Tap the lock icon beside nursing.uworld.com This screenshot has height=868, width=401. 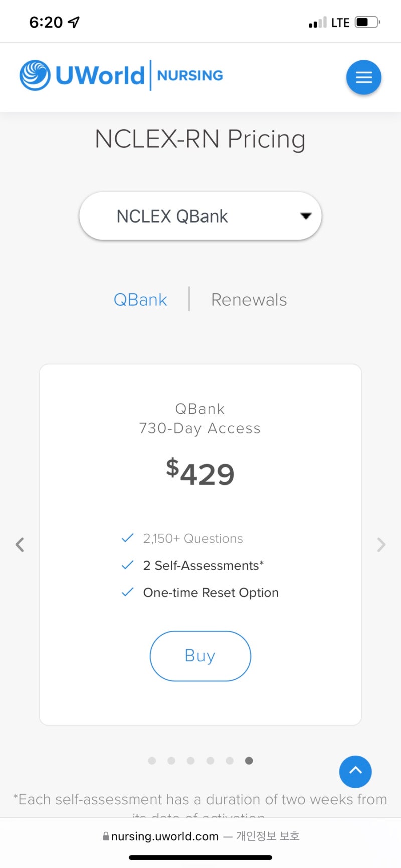(106, 836)
